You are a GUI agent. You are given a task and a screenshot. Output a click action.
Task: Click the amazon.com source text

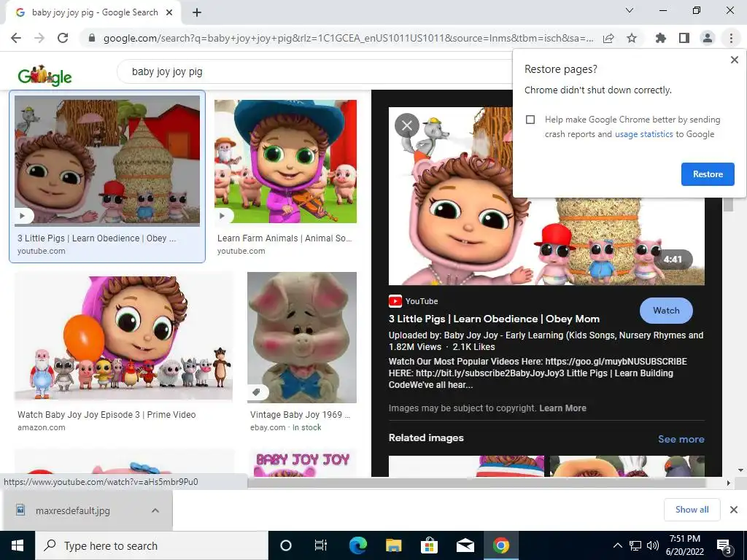(x=42, y=427)
